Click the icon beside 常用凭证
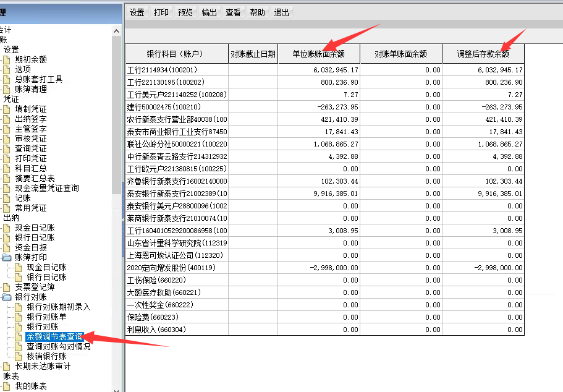 point(6,208)
